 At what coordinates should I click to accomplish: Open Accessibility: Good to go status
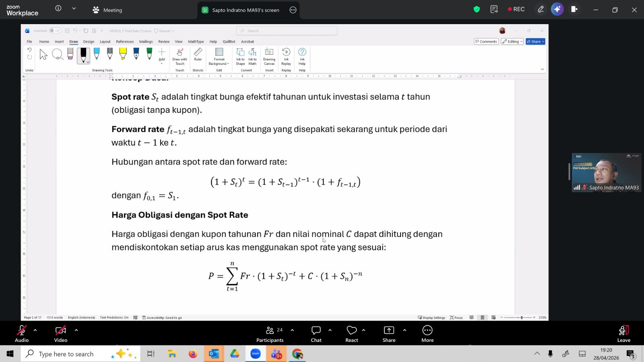pyautogui.click(x=162, y=318)
